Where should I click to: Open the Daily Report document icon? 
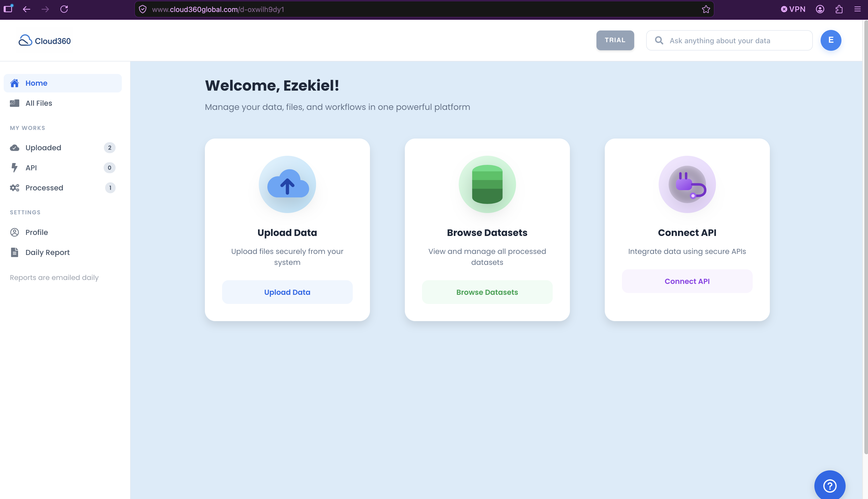tap(14, 252)
